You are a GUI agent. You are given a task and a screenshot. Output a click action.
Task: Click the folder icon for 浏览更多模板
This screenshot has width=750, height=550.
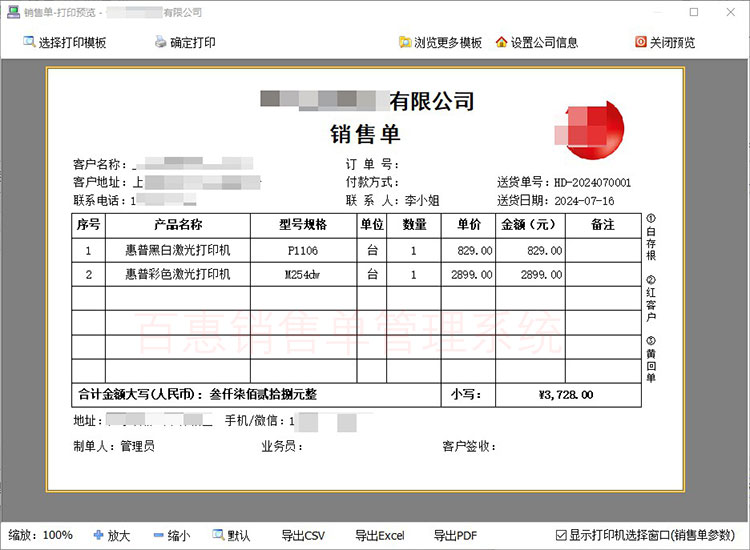405,42
